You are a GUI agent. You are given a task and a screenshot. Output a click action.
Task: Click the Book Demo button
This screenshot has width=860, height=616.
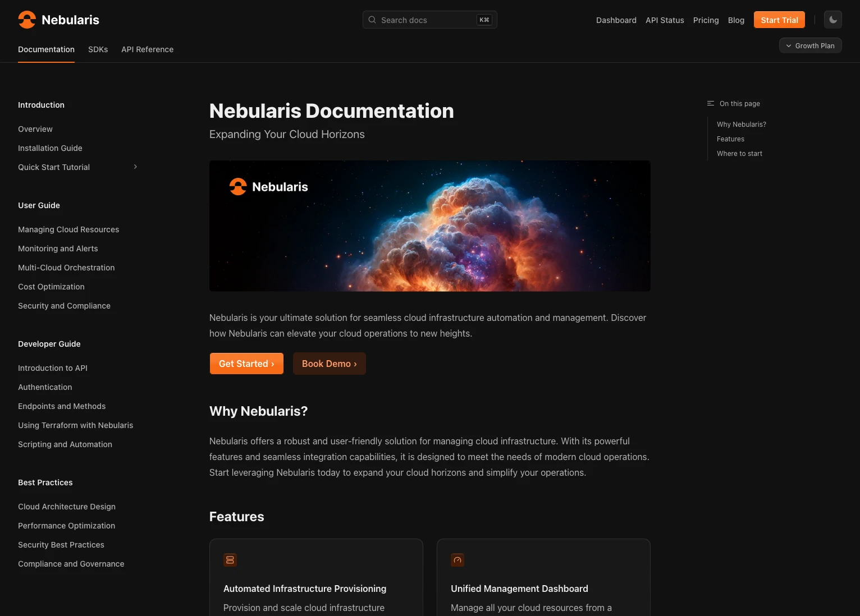pos(330,364)
